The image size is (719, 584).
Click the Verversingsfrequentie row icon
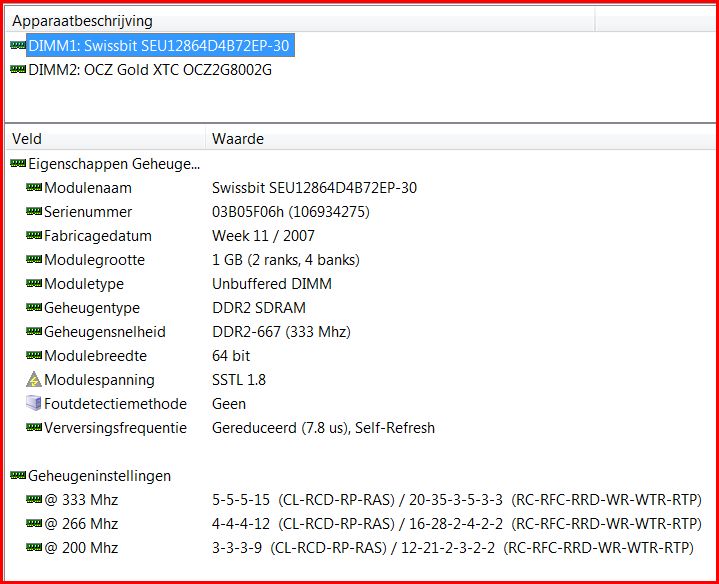[x=34, y=427]
